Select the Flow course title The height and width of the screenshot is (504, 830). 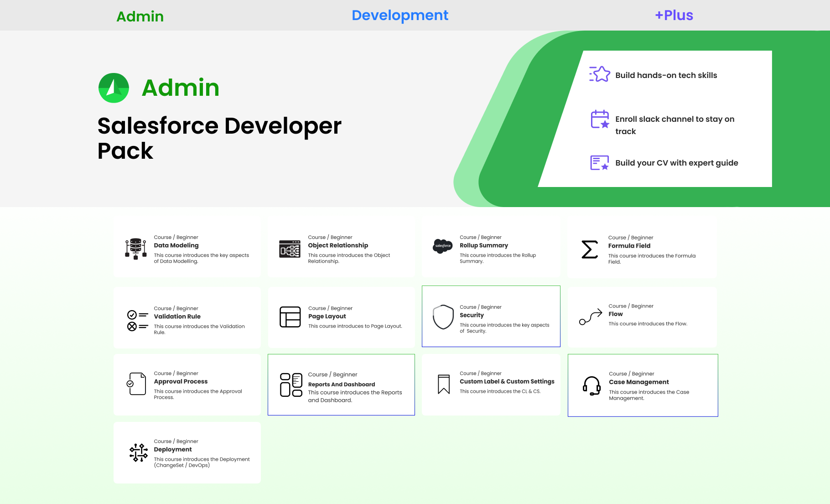[x=616, y=314]
